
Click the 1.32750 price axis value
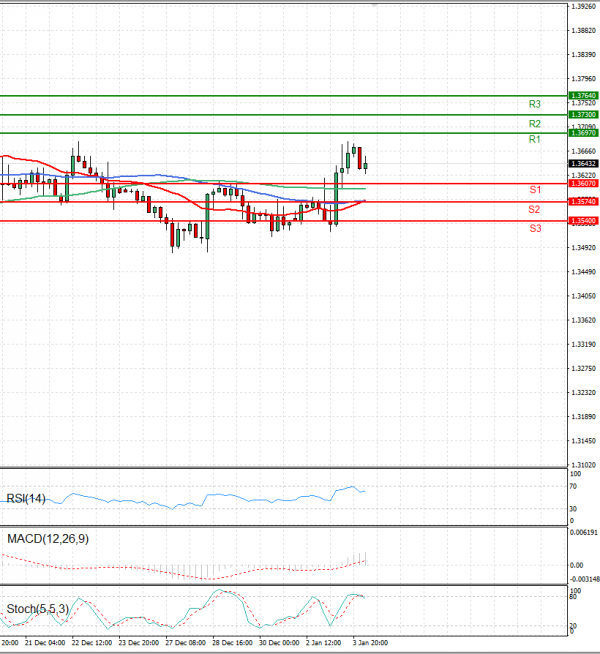tap(583, 369)
